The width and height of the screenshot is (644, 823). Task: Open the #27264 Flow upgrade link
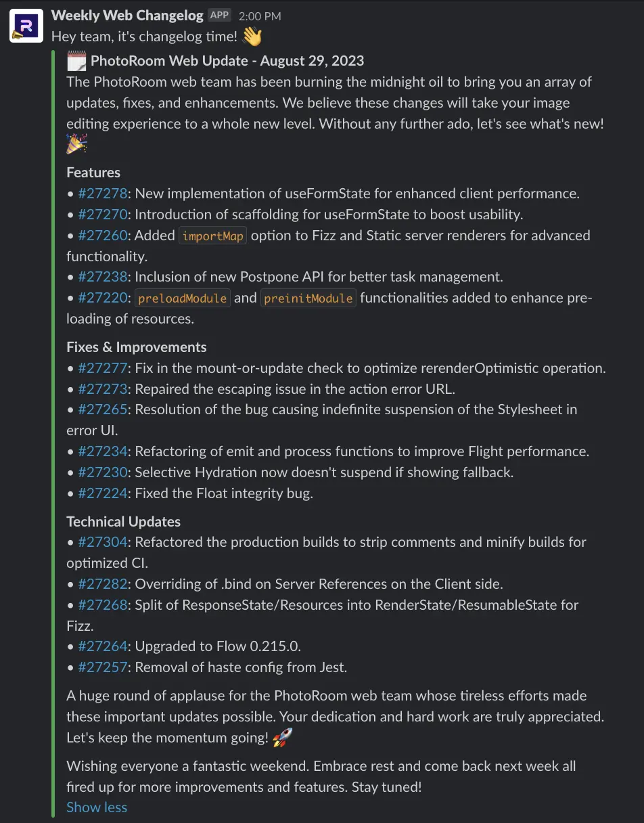[x=103, y=646]
